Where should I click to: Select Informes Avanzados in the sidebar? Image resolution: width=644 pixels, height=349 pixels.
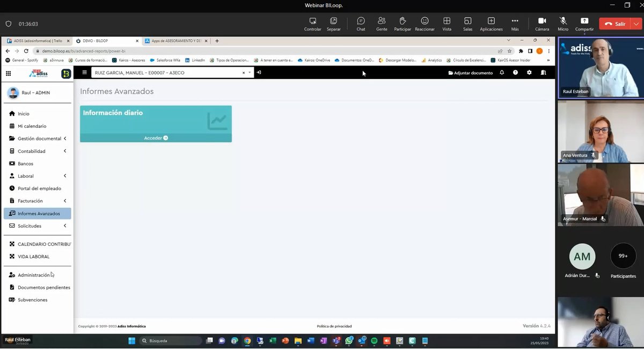coord(37,214)
